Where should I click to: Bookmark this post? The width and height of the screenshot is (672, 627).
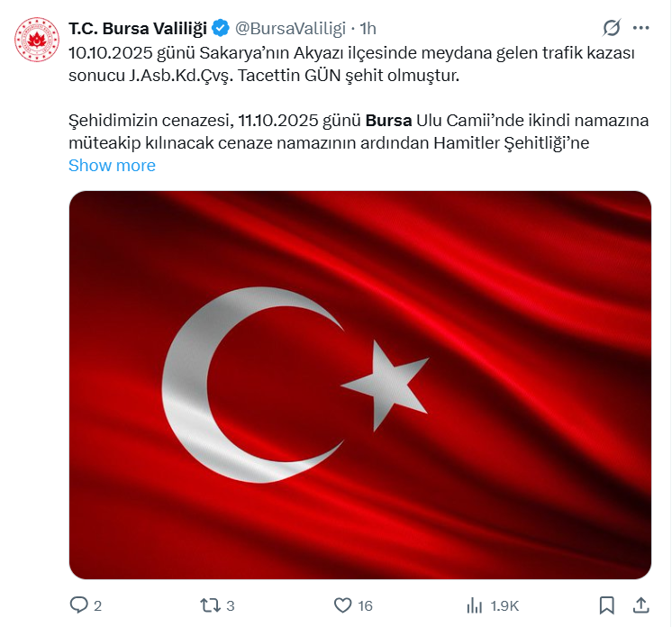[x=607, y=605]
